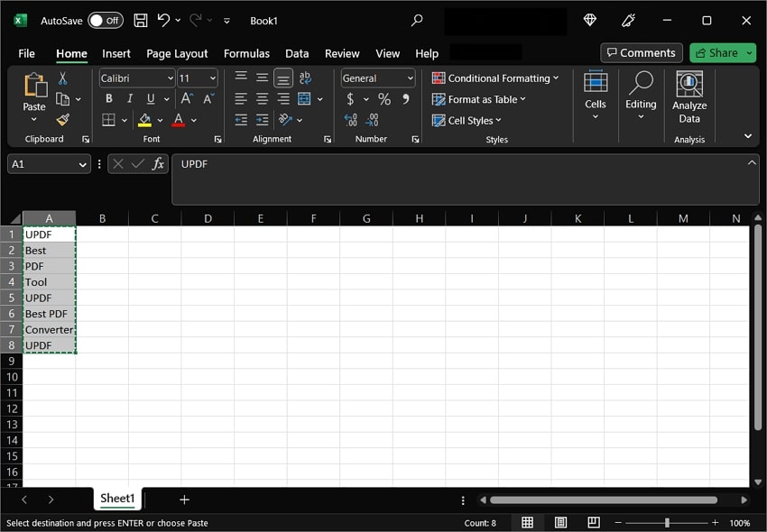Click the zoom slider in status bar
Viewport: 767px width, 532px height.
click(x=667, y=523)
